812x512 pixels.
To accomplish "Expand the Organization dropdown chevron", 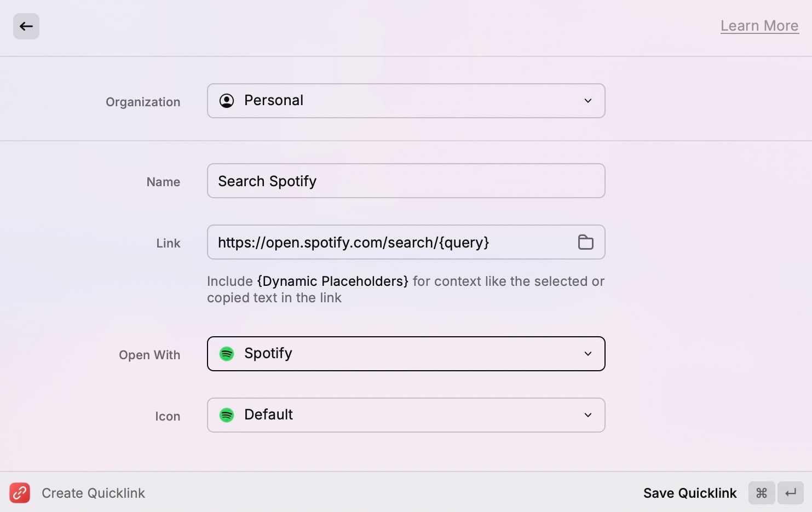I will [588, 101].
